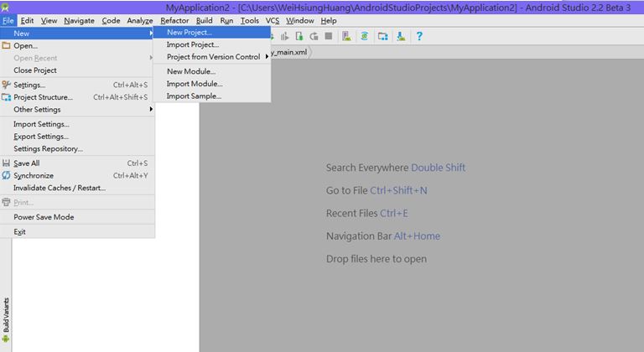This screenshot has width=644, height=352.
Task: Open Settings Repository...
Action: (x=77, y=148)
